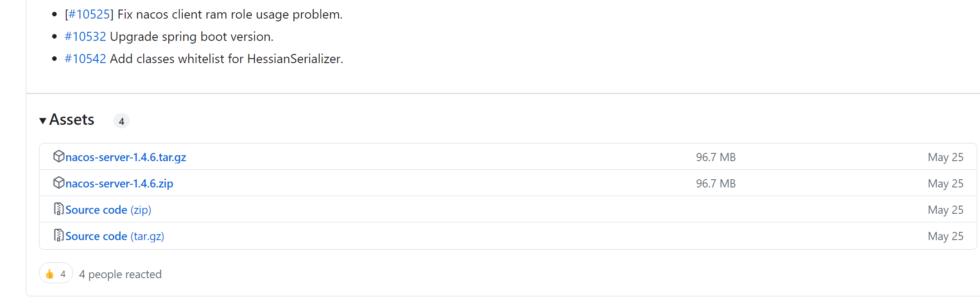Open issue #10542 about HessianSerializer whitelist
Image resolution: width=980 pixels, height=300 pixels.
(x=85, y=59)
